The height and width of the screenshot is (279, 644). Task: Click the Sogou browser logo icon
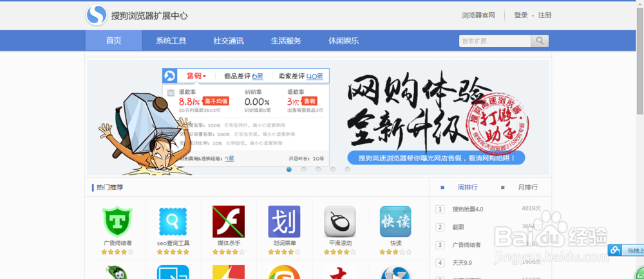97,15
